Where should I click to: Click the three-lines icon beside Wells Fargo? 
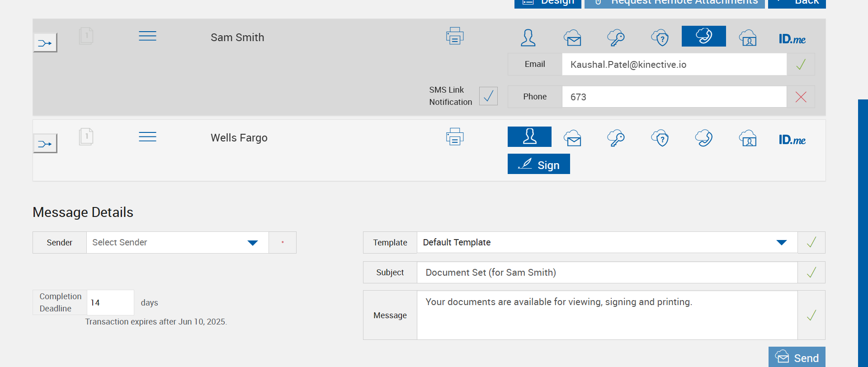click(147, 137)
